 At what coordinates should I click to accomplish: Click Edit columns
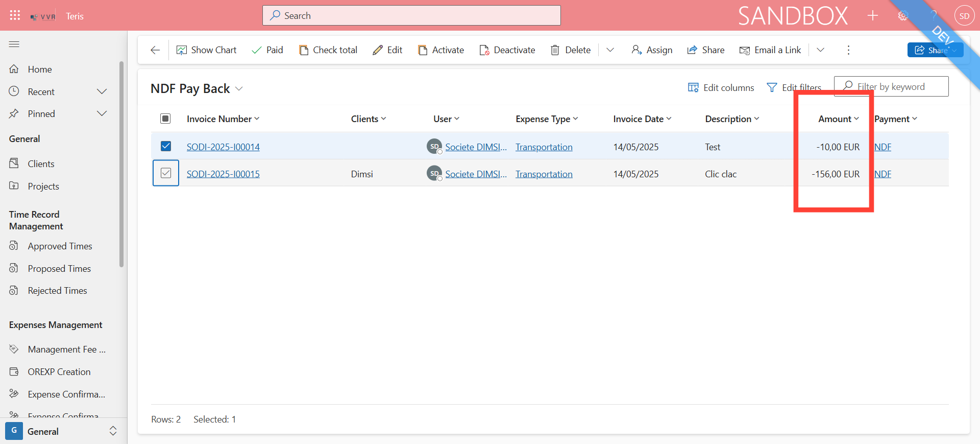click(x=721, y=88)
